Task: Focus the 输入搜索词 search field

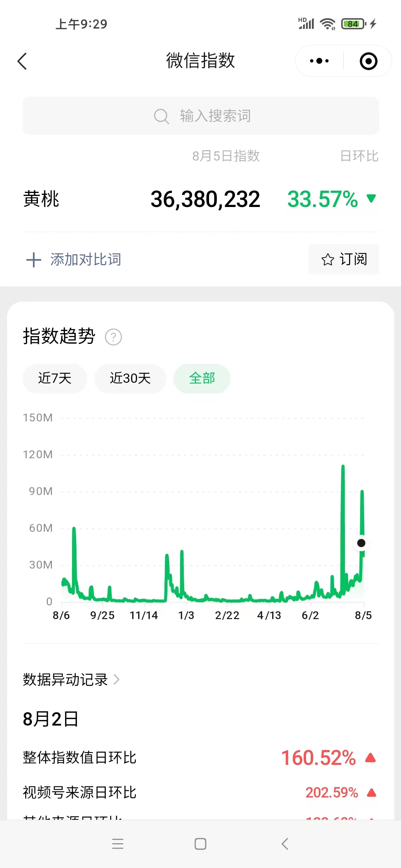Action: coord(215,116)
